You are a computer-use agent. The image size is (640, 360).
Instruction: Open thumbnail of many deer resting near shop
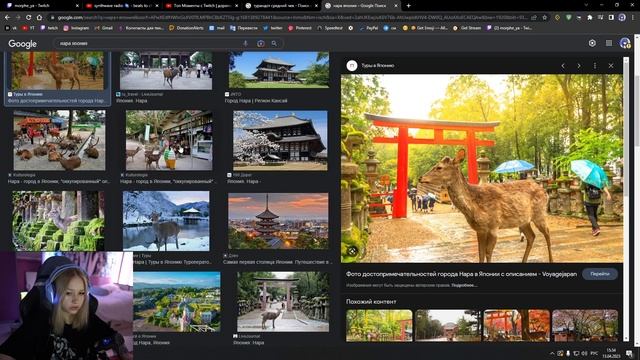[59, 140]
